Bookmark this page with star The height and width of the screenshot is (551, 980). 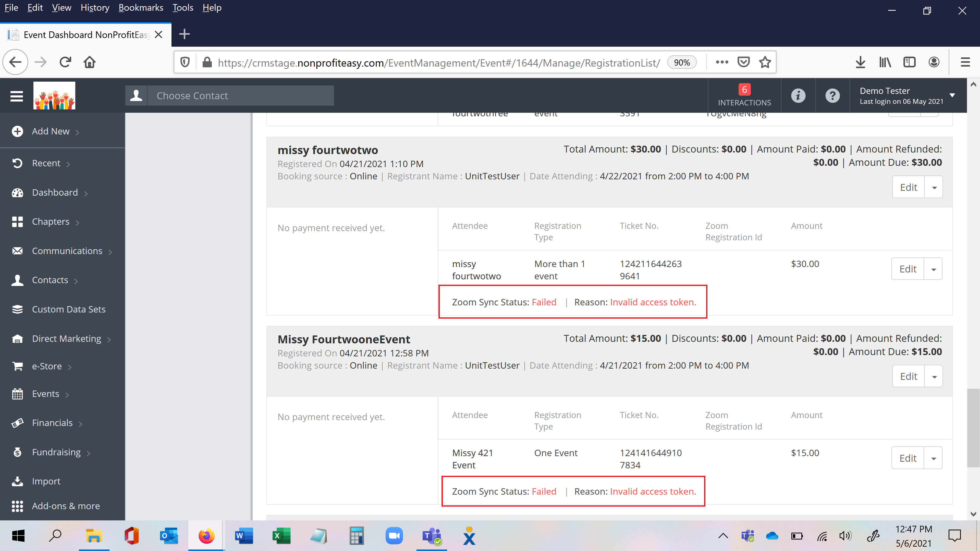tap(765, 62)
